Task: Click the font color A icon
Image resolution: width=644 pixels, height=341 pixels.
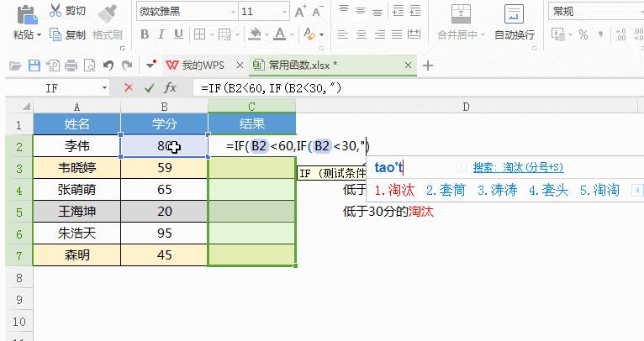Action: 280,34
